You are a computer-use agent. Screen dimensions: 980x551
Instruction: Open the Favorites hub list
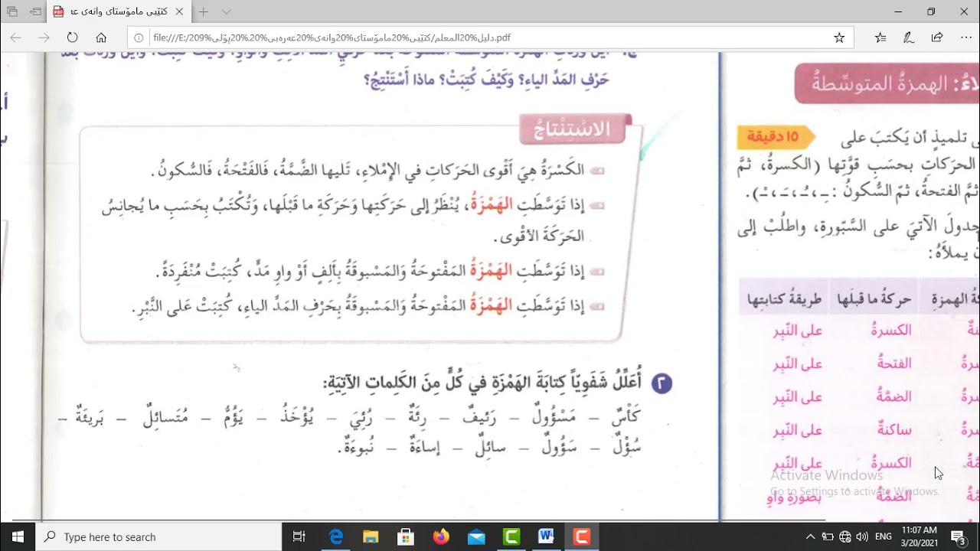coord(880,37)
